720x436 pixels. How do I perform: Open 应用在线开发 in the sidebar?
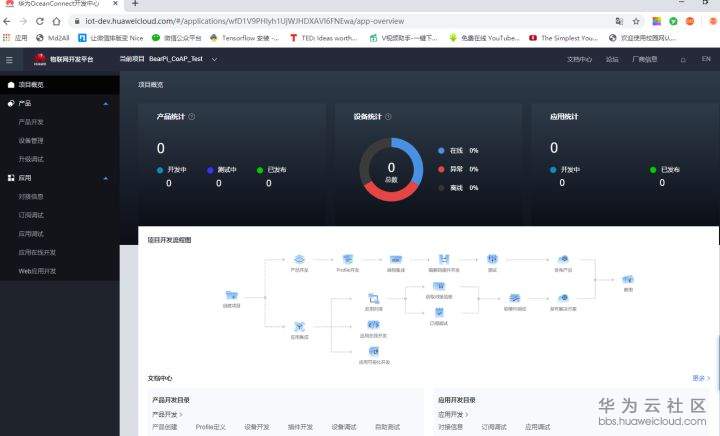(x=37, y=252)
